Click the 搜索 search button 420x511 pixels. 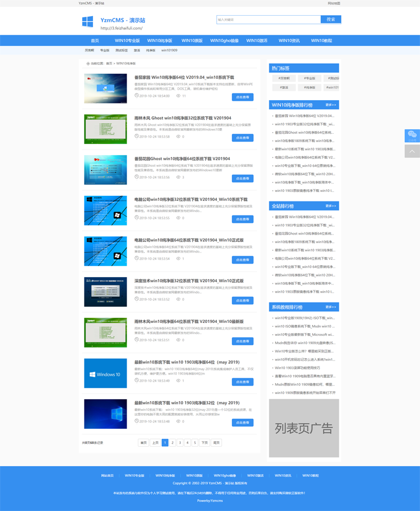[330, 20]
